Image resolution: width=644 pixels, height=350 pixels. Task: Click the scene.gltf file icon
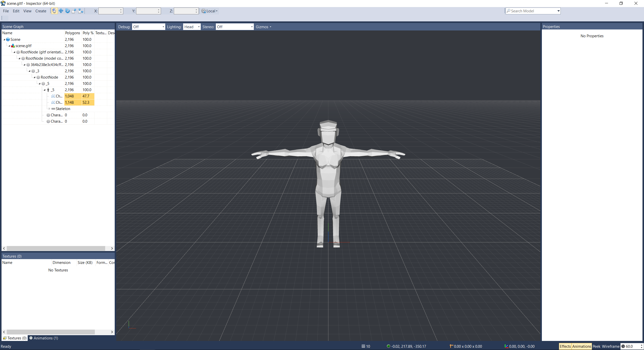(13, 46)
